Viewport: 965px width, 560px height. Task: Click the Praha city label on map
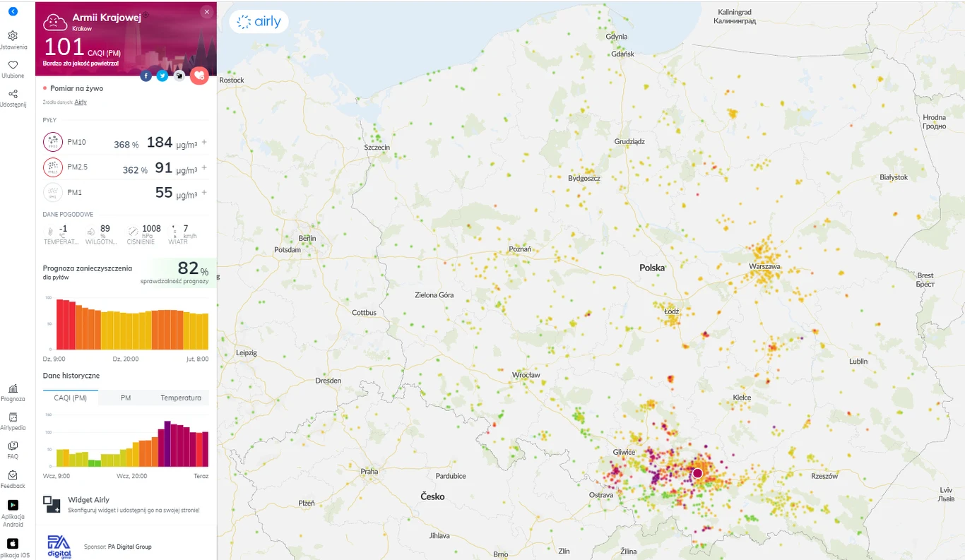369,471
